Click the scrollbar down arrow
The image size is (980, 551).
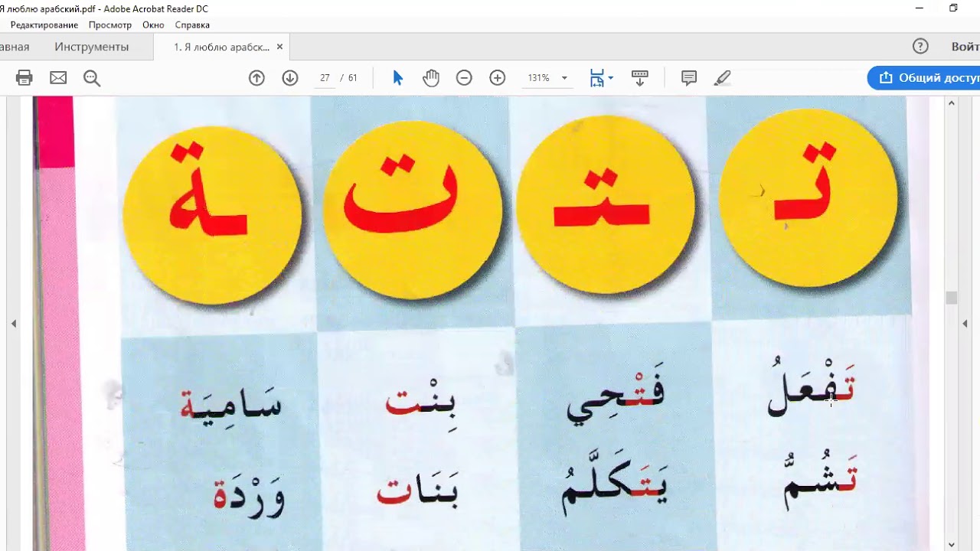tap(952, 545)
